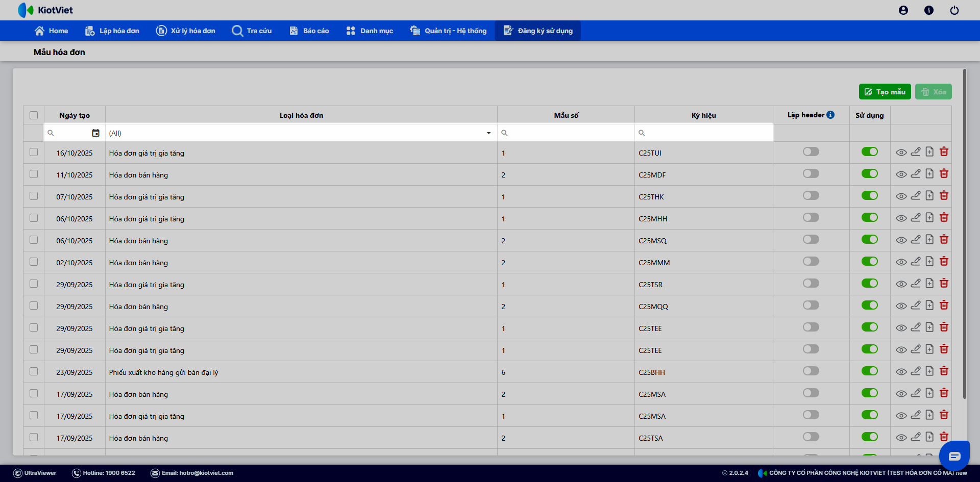This screenshot has width=980, height=482.
Task: Go to the Home menu
Action: (x=51, y=31)
